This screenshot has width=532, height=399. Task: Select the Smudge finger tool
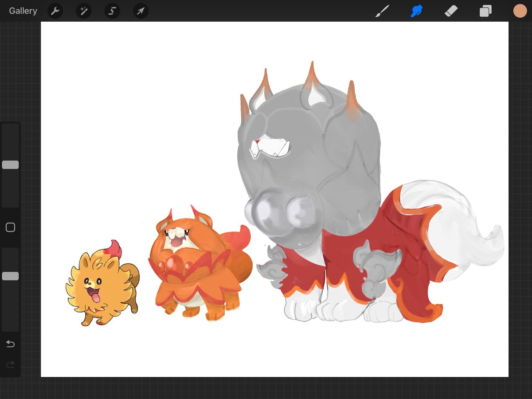[x=417, y=11]
